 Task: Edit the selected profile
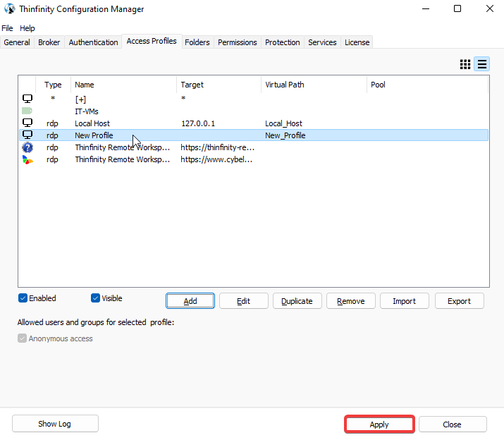tap(244, 301)
